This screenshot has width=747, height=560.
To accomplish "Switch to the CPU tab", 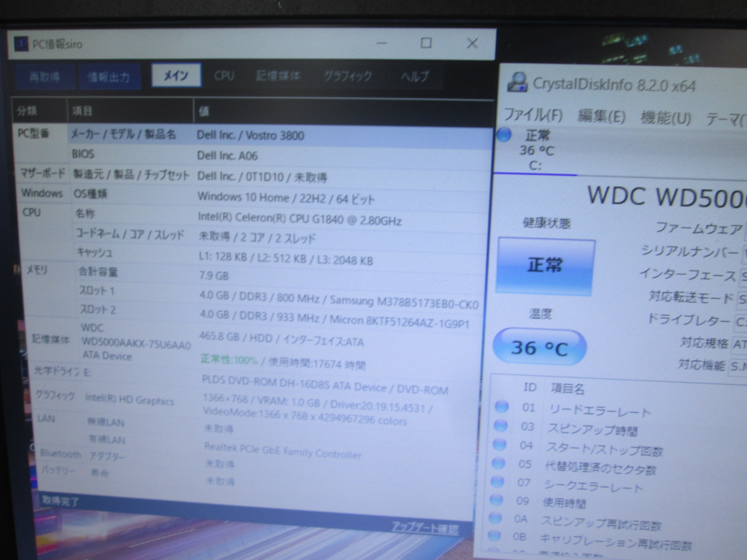I will [224, 76].
